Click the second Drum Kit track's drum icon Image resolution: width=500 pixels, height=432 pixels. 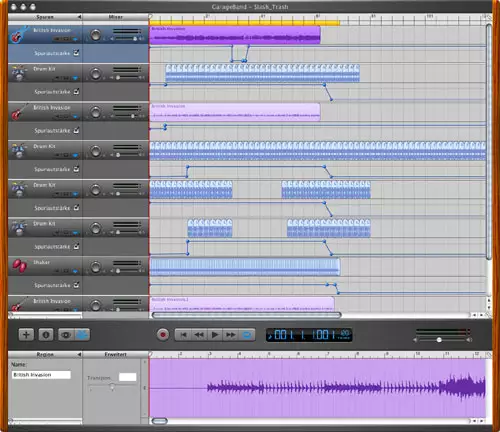(x=19, y=151)
